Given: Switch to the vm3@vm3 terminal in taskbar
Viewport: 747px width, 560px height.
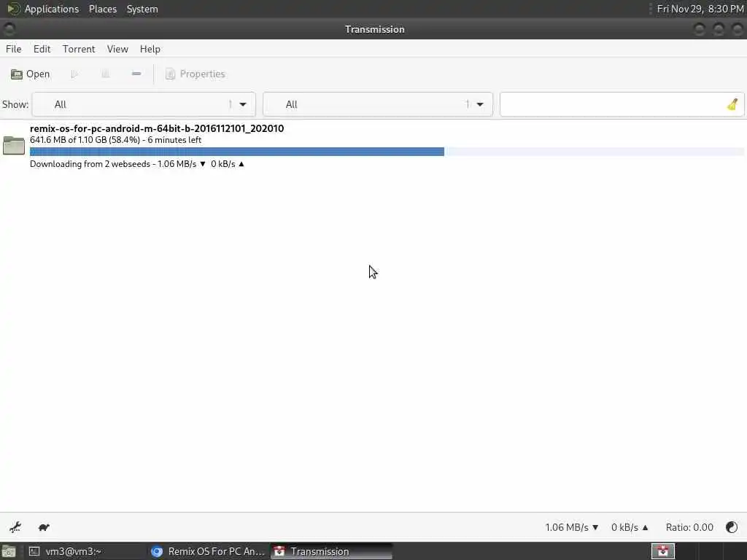Looking at the screenshot, I should 86,551.
